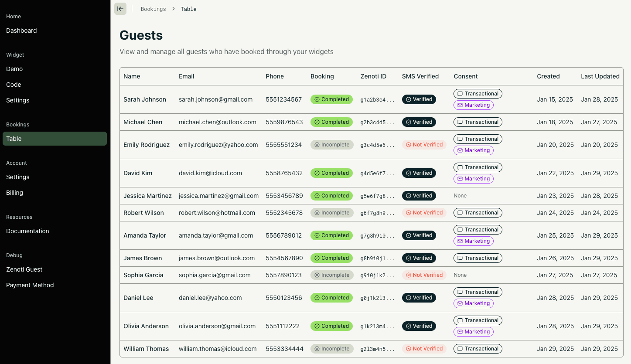Open the Widget Demo page
631x364 pixels.
click(x=14, y=69)
